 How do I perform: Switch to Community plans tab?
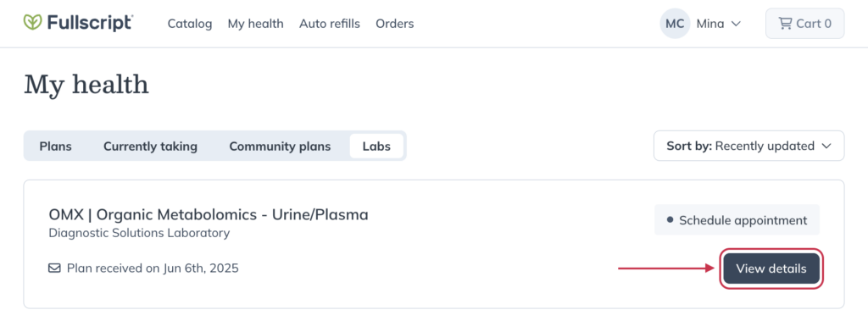pos(280,147)
